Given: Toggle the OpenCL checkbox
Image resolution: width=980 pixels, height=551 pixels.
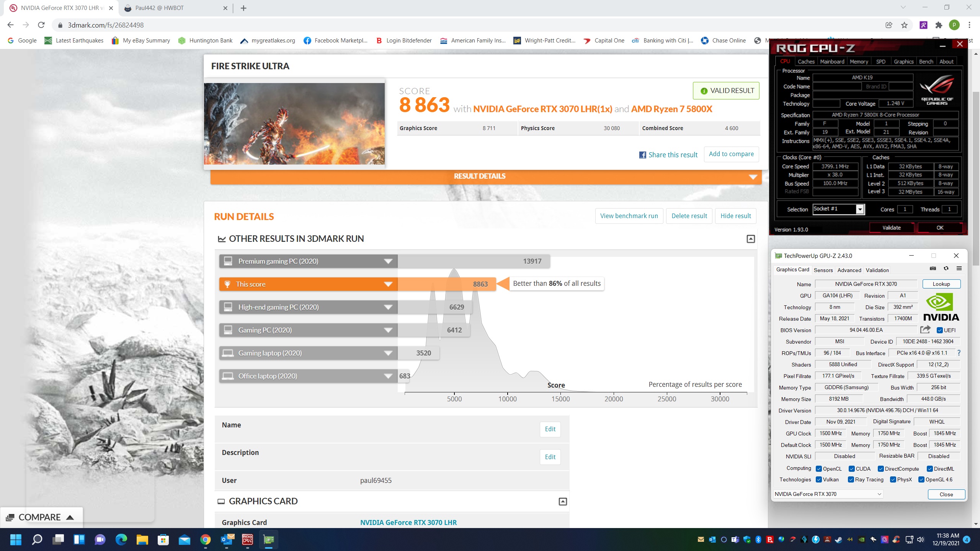Looking at the screenshot, I should pos(819,469).
